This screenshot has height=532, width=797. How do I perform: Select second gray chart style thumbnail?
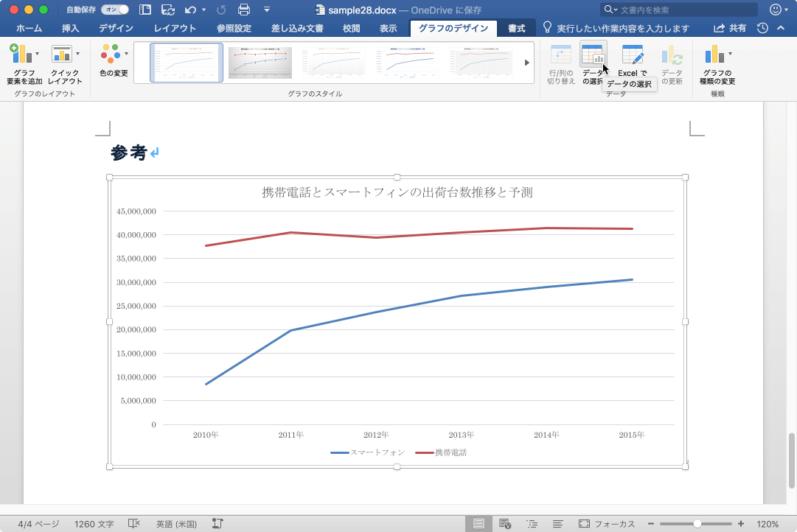[260, 63]
